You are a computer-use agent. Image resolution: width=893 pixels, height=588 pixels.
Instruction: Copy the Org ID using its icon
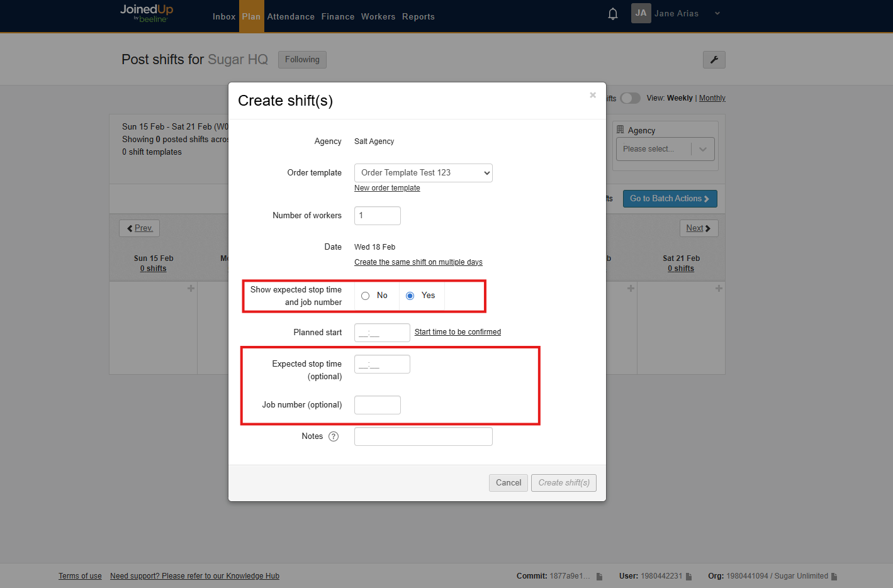coord(834,577)
